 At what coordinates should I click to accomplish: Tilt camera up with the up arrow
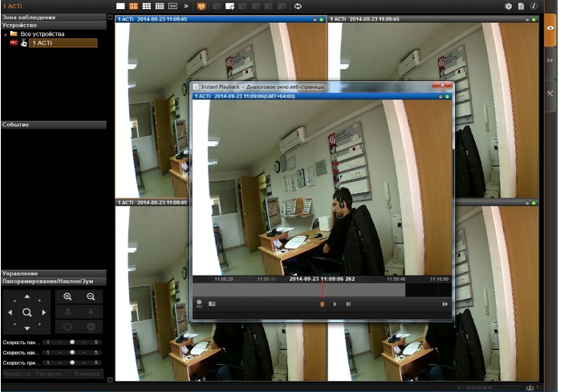pyautogui.click(x=27, y=296)
